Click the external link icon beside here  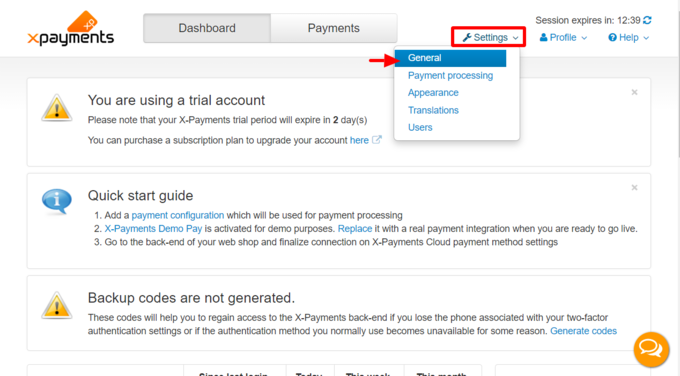pyautogui.click(x=377, y=140)
